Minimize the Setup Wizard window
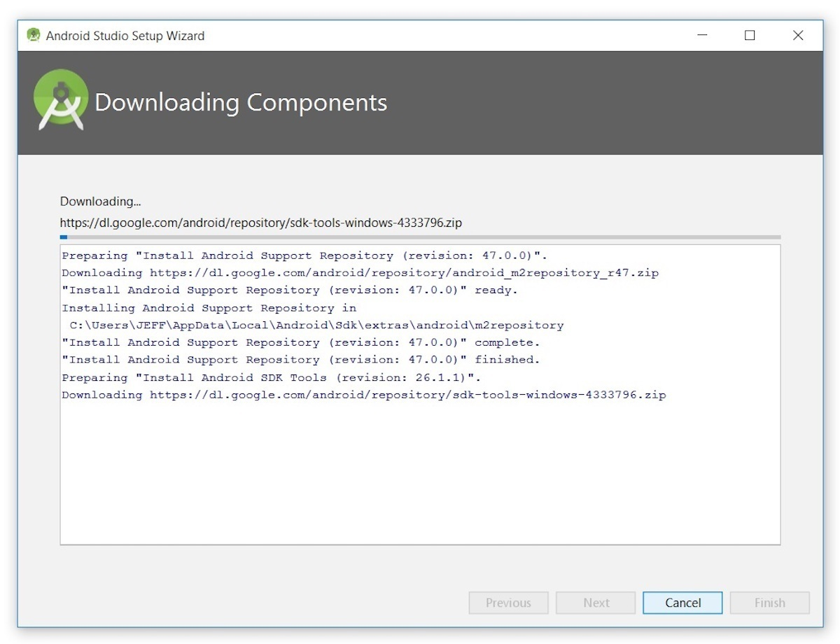 [x=702, y=35]
